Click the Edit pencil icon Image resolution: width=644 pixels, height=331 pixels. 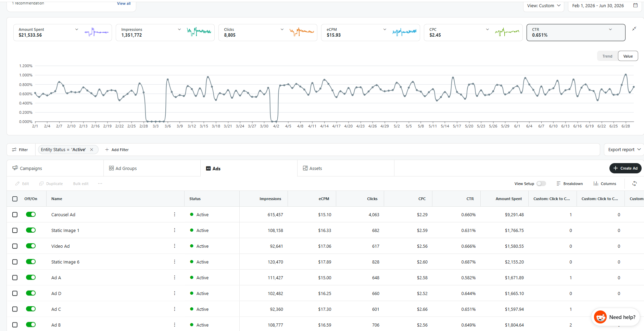(x=17, y=184)
